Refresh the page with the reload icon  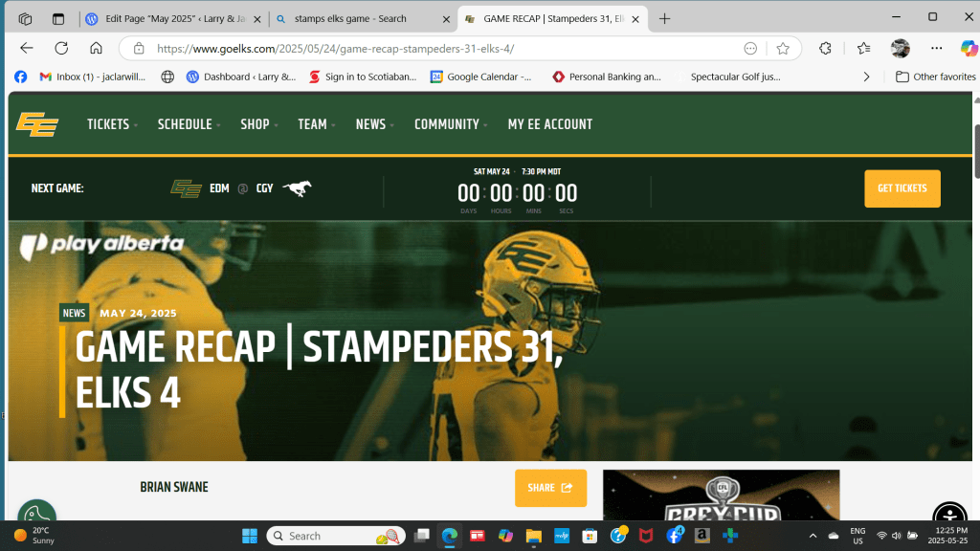point(61,48)
